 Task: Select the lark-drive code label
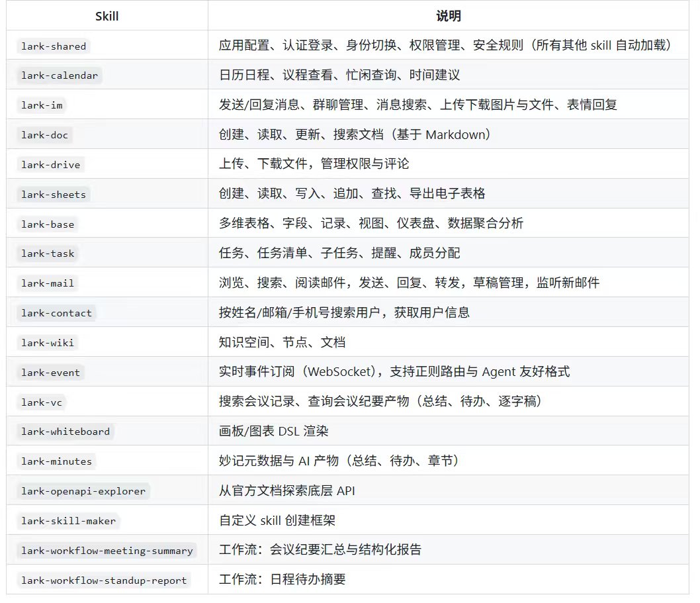(51, 165)
